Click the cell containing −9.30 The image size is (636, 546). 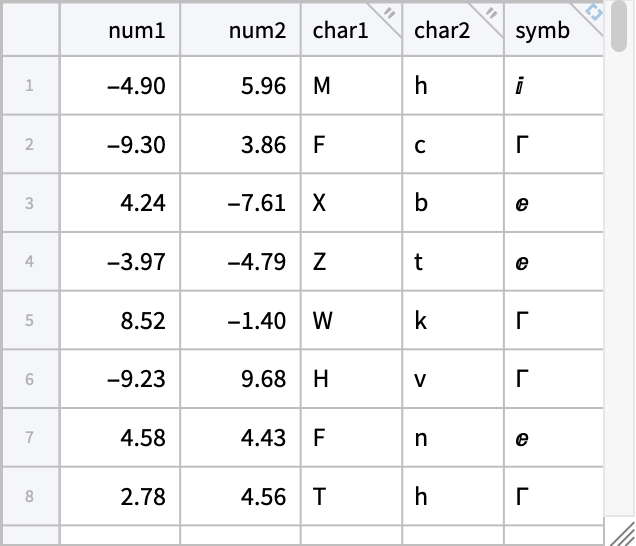point(120,145)
